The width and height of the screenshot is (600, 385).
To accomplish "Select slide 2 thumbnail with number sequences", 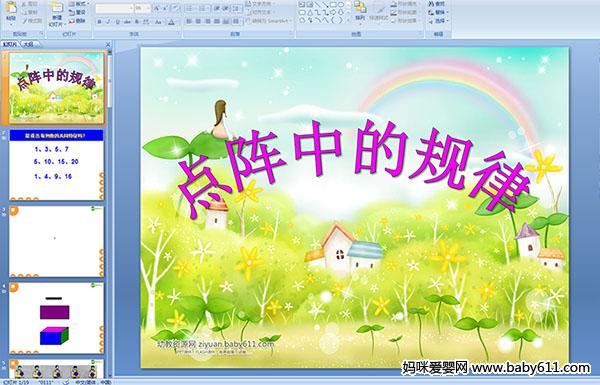I will tap(56, 165).
